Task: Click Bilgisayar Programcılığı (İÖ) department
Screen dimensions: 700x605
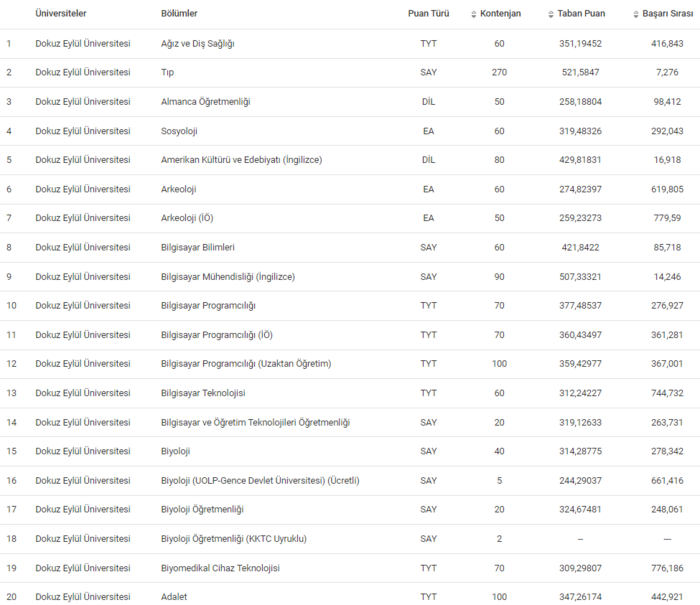Action: [217, 335]
